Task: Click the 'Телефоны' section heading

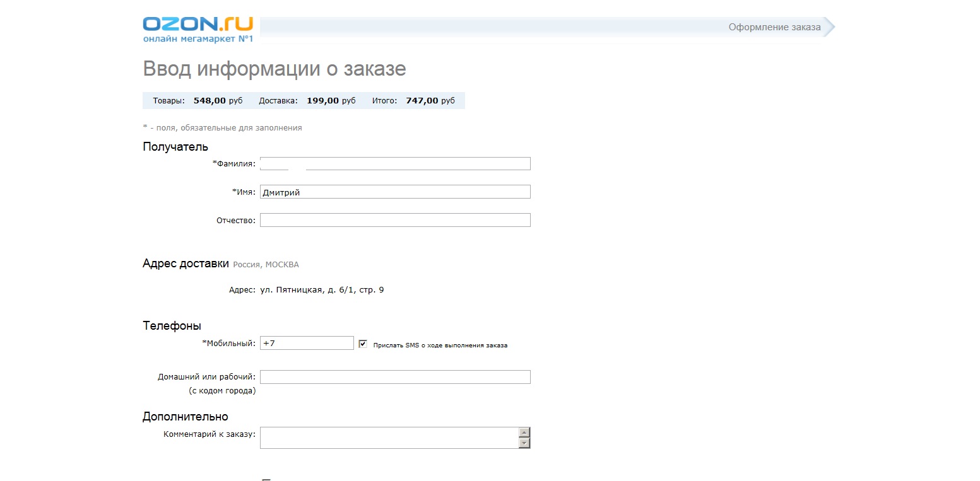Action: pyautogui.click(x=172, y=326)
